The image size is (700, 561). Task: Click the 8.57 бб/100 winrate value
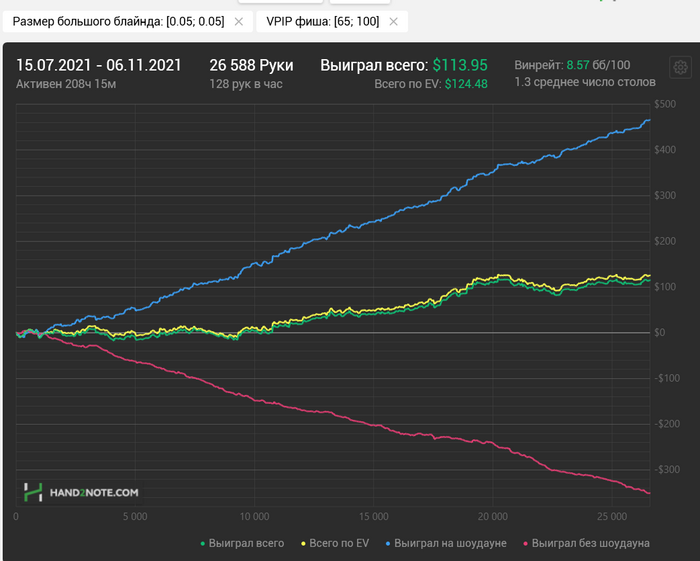click(598, 65)
